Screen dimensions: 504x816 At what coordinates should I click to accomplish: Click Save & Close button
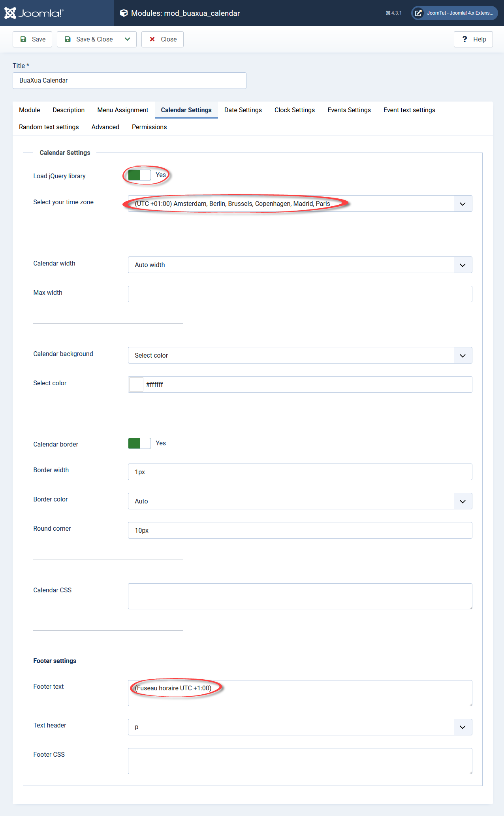(x=88, y=39)
